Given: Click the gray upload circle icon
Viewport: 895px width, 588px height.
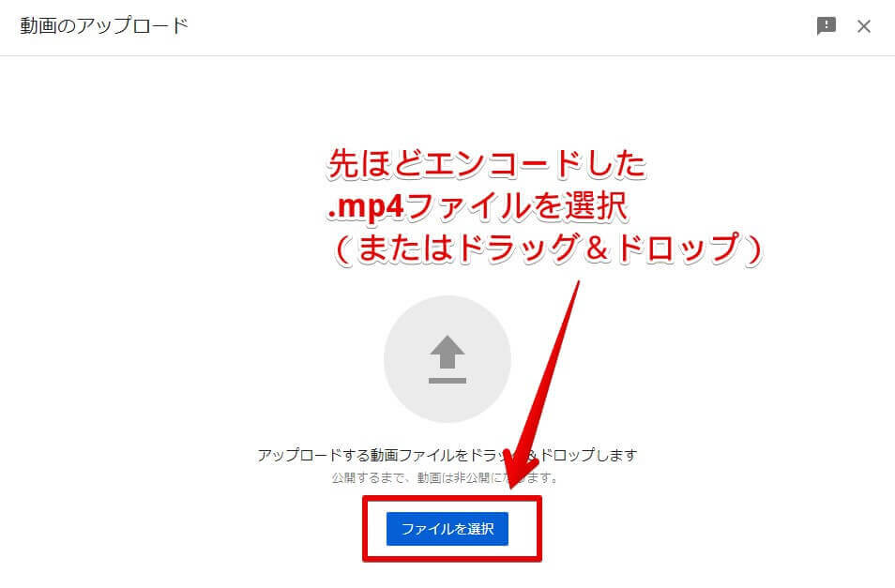Looking at the screenshot, I should 447,359.
